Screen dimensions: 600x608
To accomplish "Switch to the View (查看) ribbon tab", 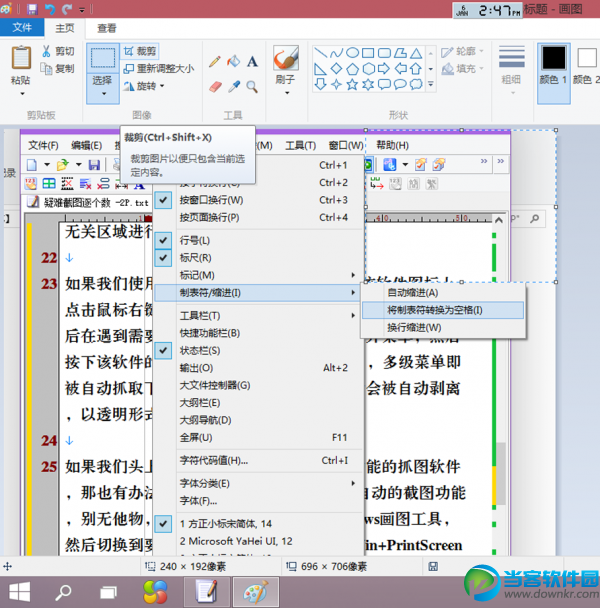I will click(x=106, y=28).
